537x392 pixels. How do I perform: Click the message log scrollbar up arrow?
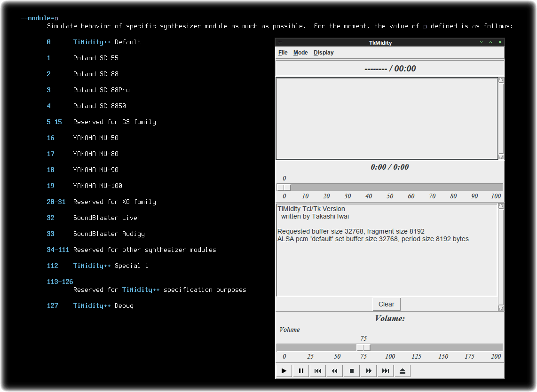point(501,206)
